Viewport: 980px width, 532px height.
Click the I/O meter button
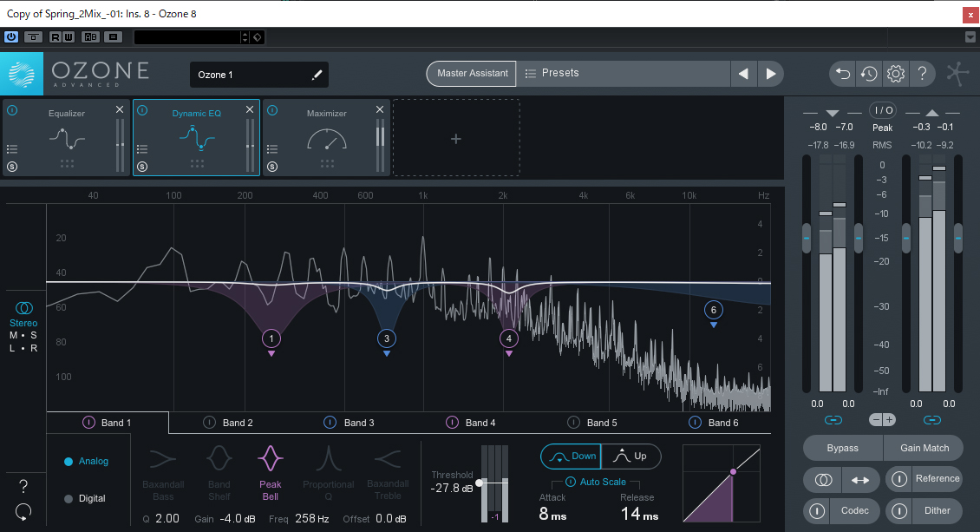883,110
